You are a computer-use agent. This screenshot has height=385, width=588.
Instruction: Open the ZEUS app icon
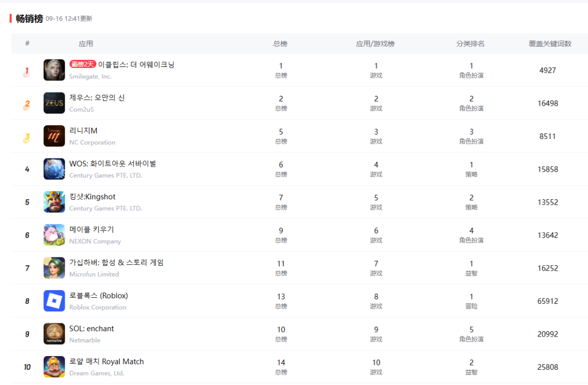click(54, 103)
